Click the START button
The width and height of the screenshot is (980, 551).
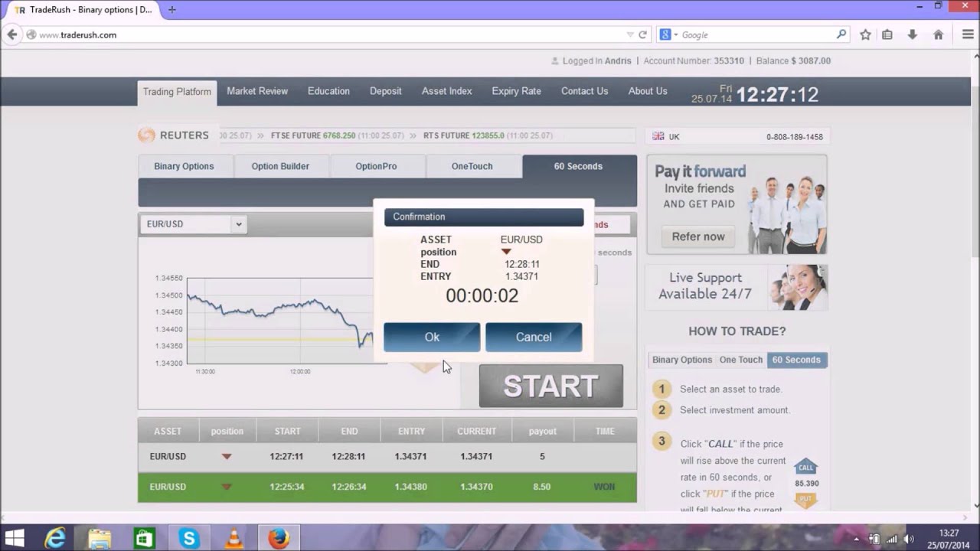coord(550,386)
